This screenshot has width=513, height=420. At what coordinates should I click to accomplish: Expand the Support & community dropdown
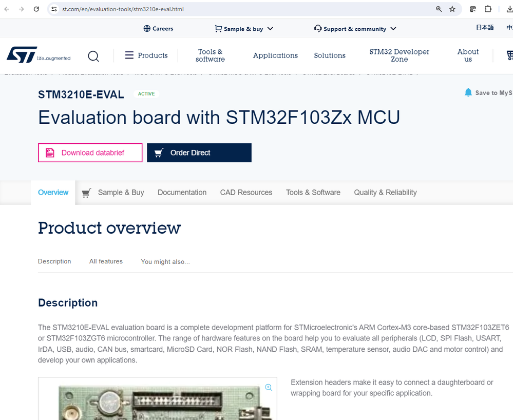[x=355, y=29]
